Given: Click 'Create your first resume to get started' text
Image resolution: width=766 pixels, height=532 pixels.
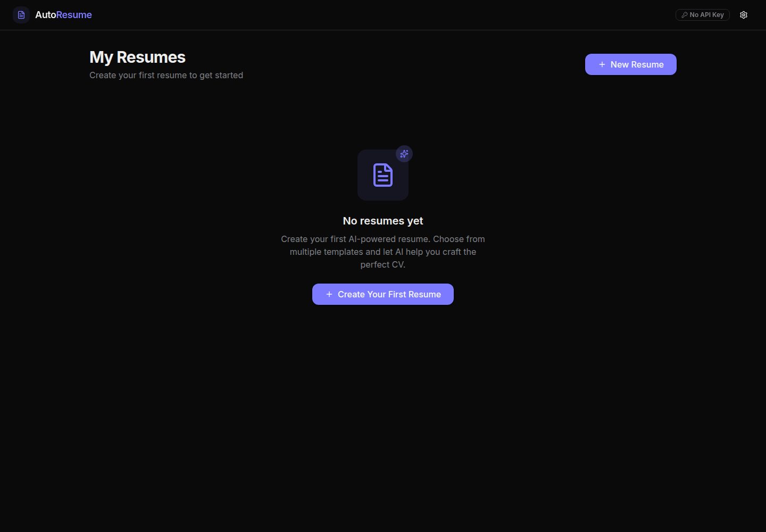Looking at the screenshot, I should [x=166, y=76].
